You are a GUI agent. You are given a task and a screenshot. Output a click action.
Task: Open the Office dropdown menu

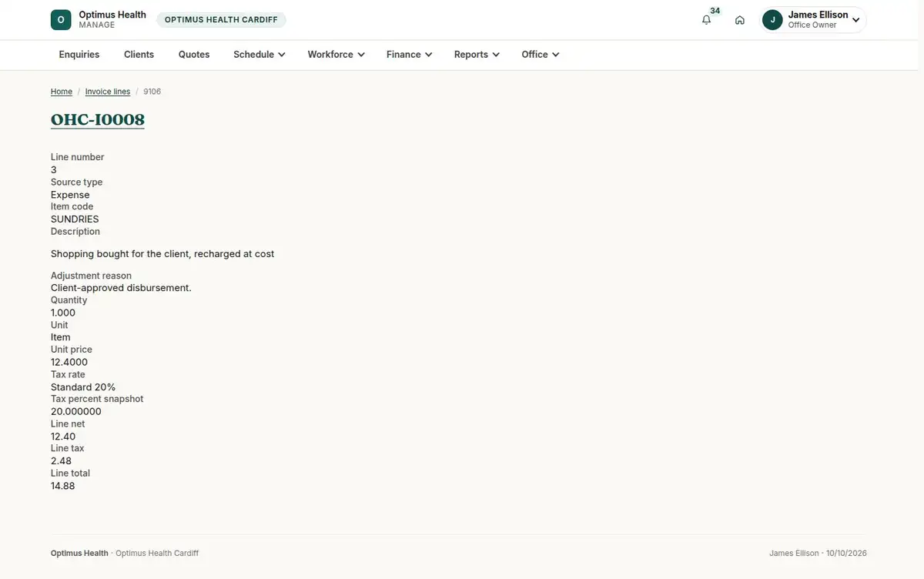(x=540, y=55)
